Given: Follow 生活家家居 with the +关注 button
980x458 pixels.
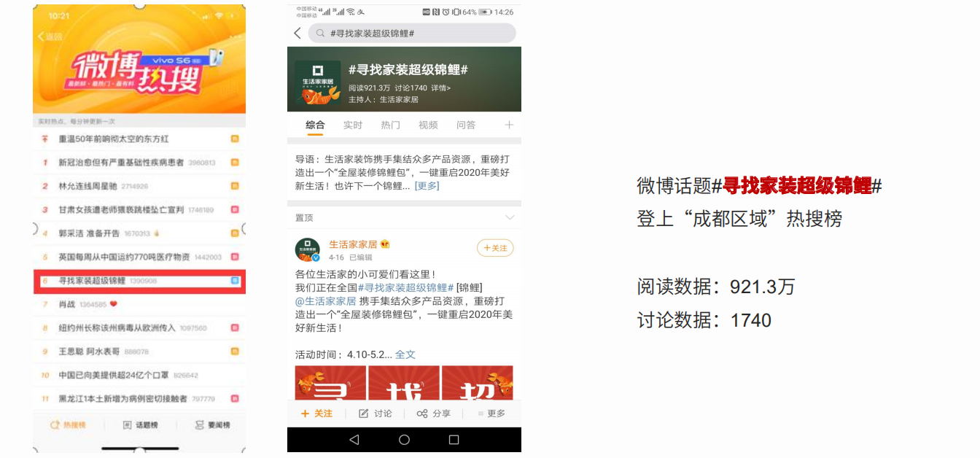Looking at the screenshot, I should point(495,248).
